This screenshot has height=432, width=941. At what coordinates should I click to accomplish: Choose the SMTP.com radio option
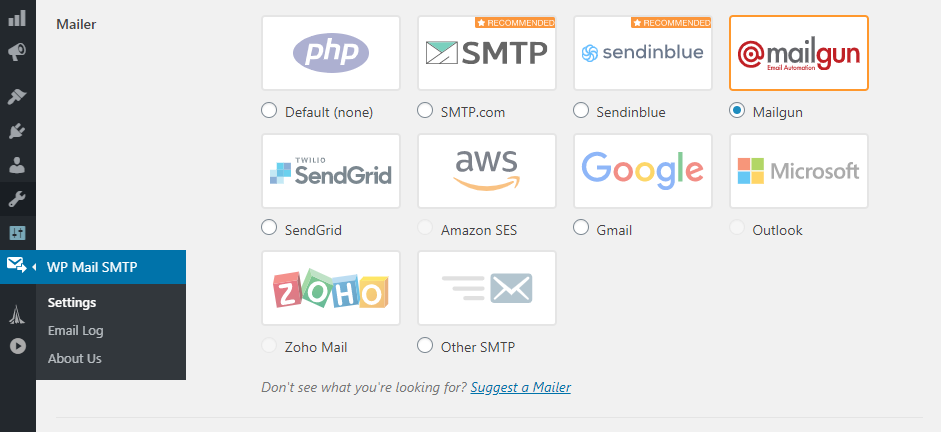pyautogui.click(x=425, y=111)
